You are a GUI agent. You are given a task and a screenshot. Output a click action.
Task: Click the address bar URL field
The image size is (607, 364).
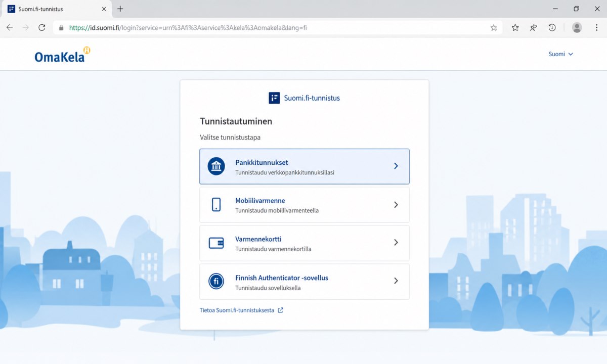(277, 28)
